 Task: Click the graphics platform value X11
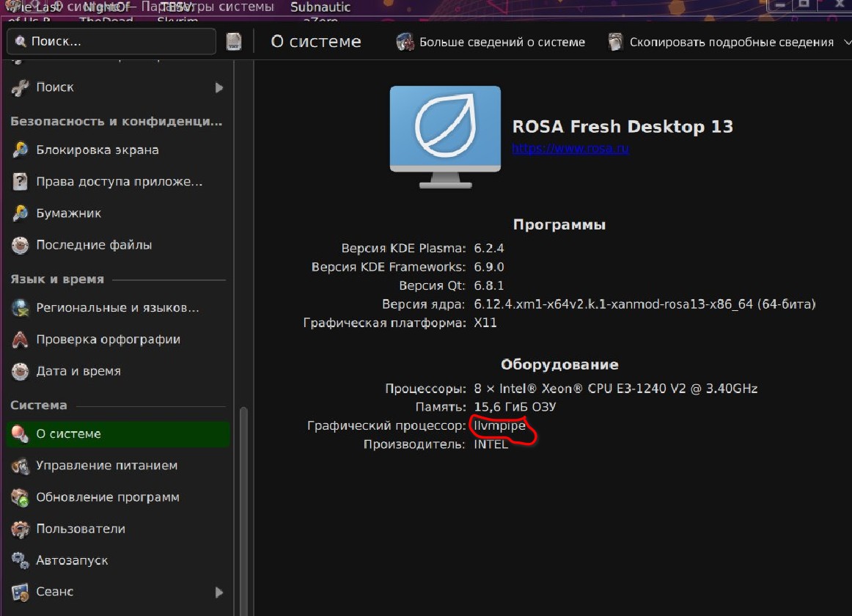pos(485,323)
